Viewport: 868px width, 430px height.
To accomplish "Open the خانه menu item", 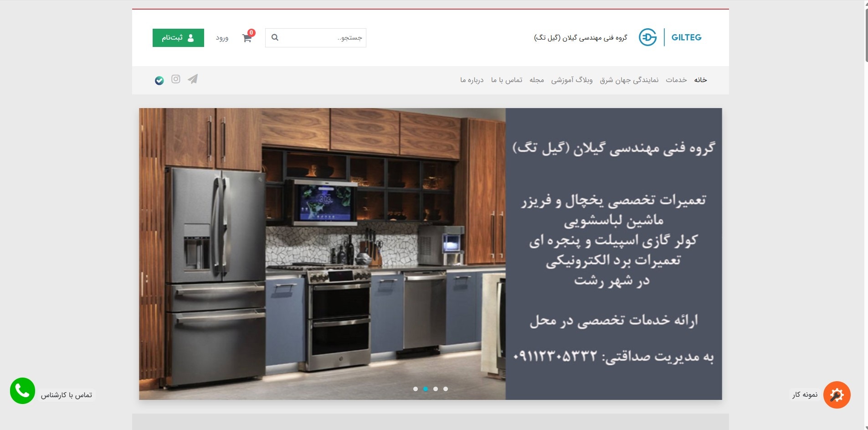I will coord(700,80).
